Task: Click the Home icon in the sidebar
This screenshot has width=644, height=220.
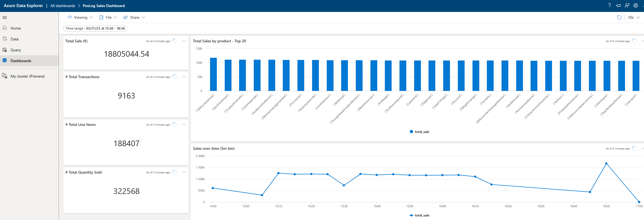Action: [x=5, y=28]
